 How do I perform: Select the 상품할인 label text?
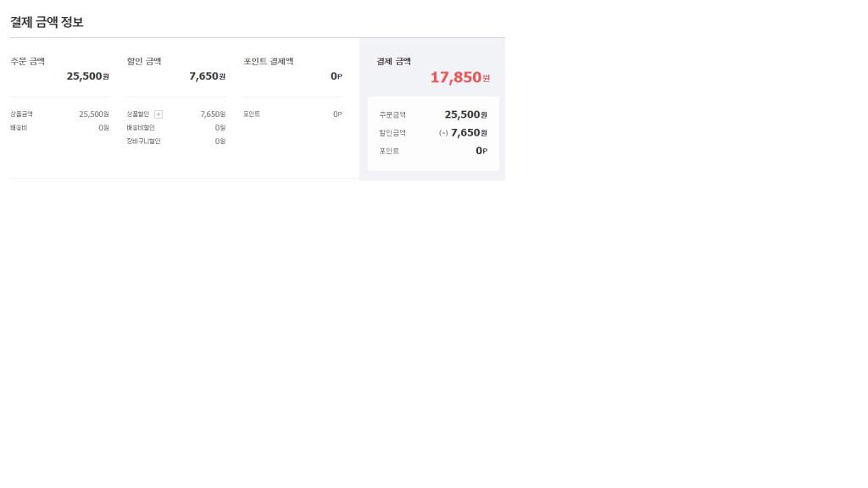pyautogui.click(x=138, y=114)
